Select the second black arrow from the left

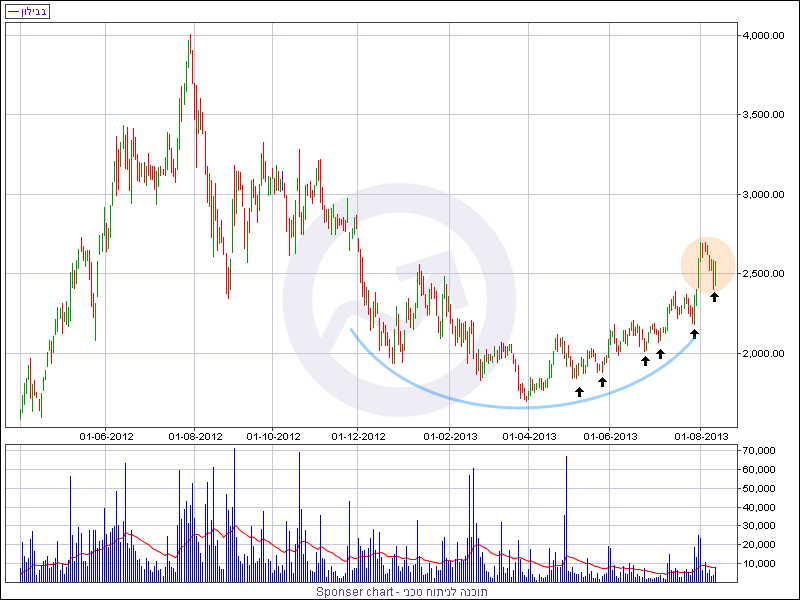coord(602,381)
